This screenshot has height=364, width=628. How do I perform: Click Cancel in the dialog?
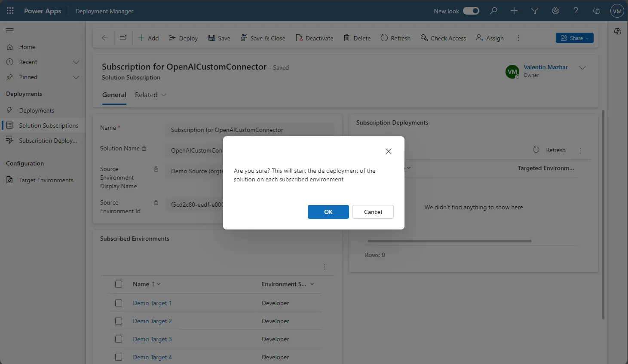pyautogui.click(x=373, y=212)
